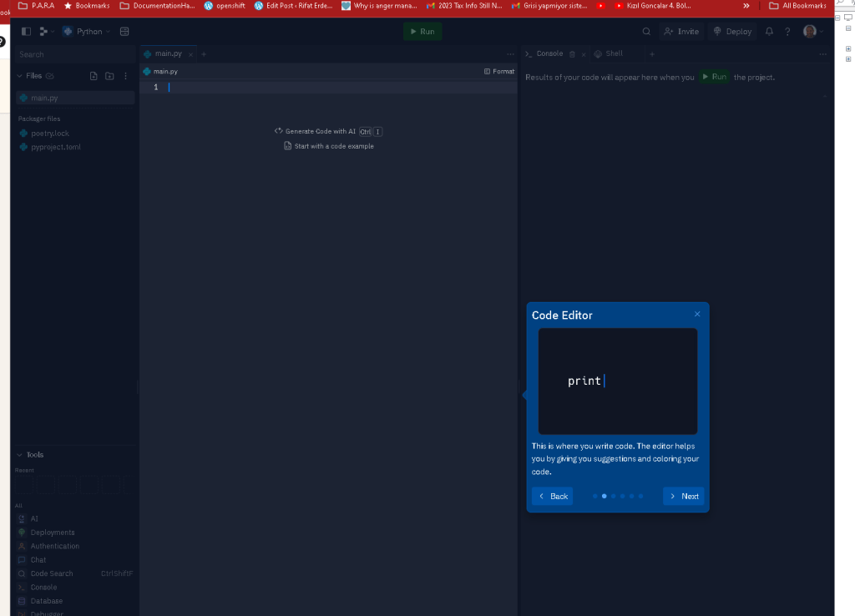This screenshot has width=855, height=616.
Task: Click the database layout icon beside Python
Action: pos(124,32)
